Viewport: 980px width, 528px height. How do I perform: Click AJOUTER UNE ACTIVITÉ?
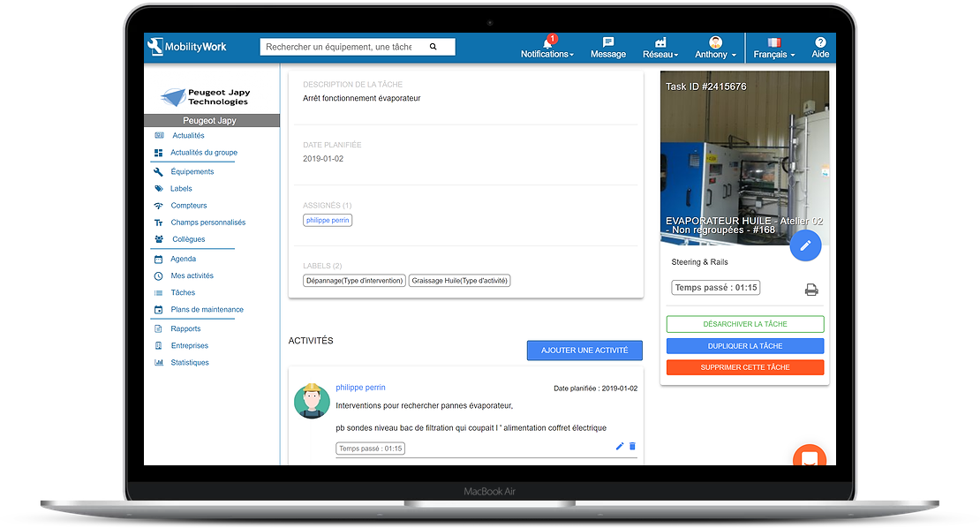584,351
